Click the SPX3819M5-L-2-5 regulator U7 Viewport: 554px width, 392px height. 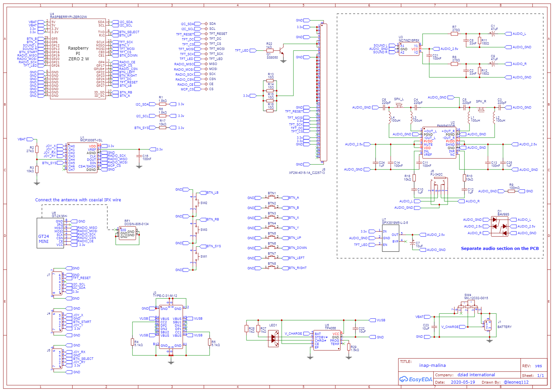tap(390, 238)
